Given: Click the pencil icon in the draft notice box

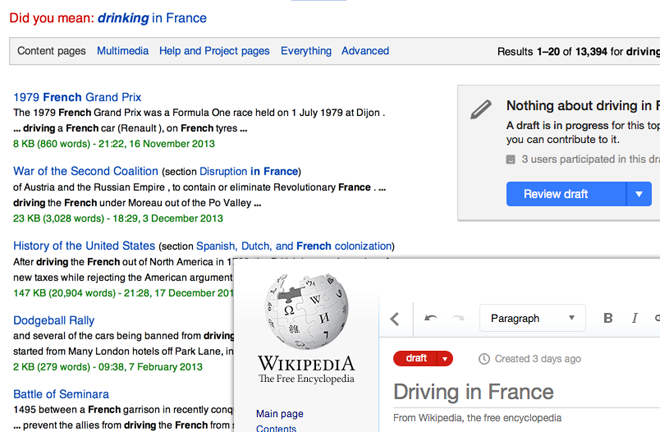Looking at the screenshot, I should pos(481,109).
